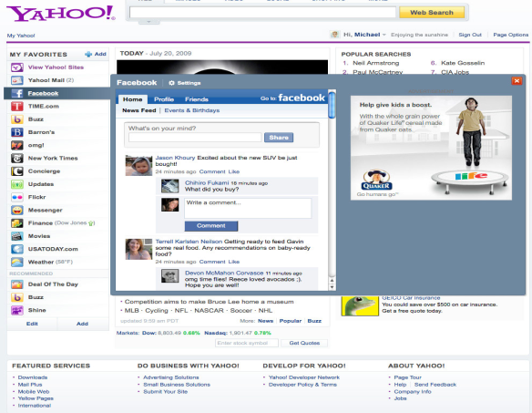This screenshot has width=532, height=413.
Task: Focus the Yahoo web search field
Action: click(x=262, y=13)
